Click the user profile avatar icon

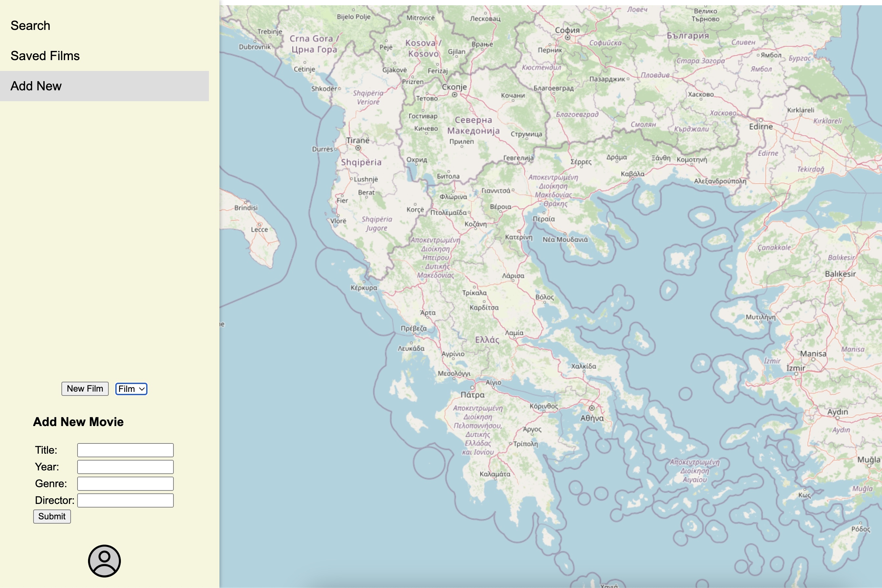click(104, 561)
